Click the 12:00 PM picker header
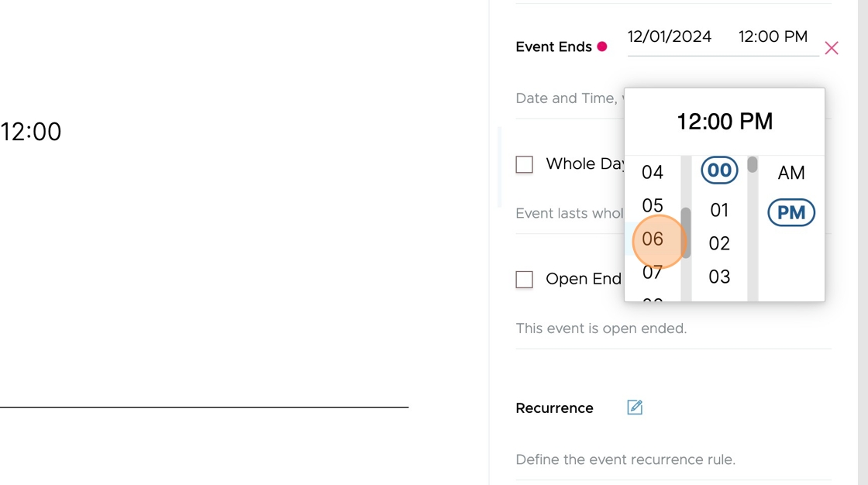Viewport: 868px width, 485px height. tap(725, 122)
